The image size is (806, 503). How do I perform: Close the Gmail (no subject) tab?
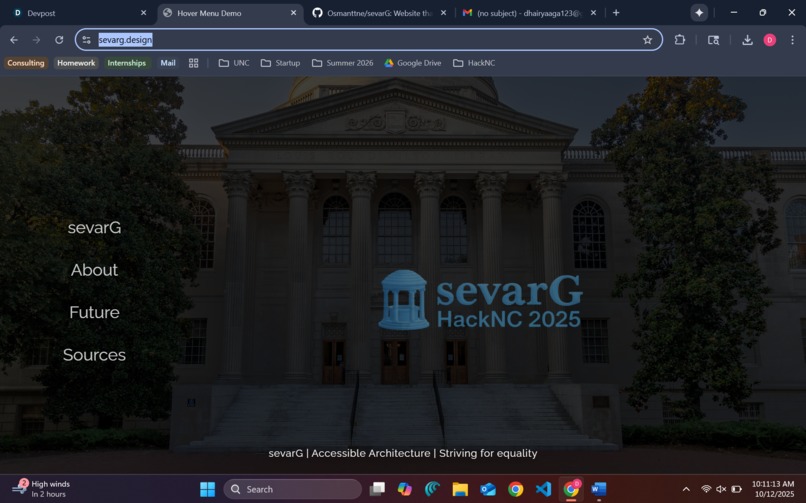[x=593, y=13]
